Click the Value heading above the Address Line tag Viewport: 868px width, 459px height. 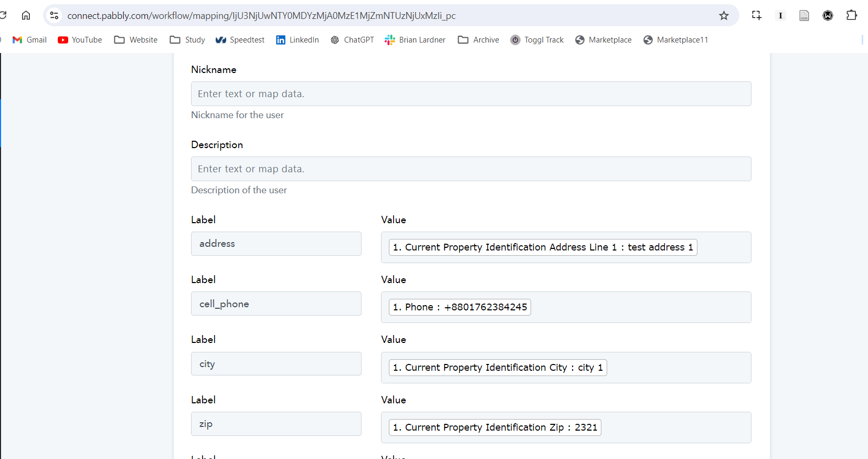tap(394, 220)
